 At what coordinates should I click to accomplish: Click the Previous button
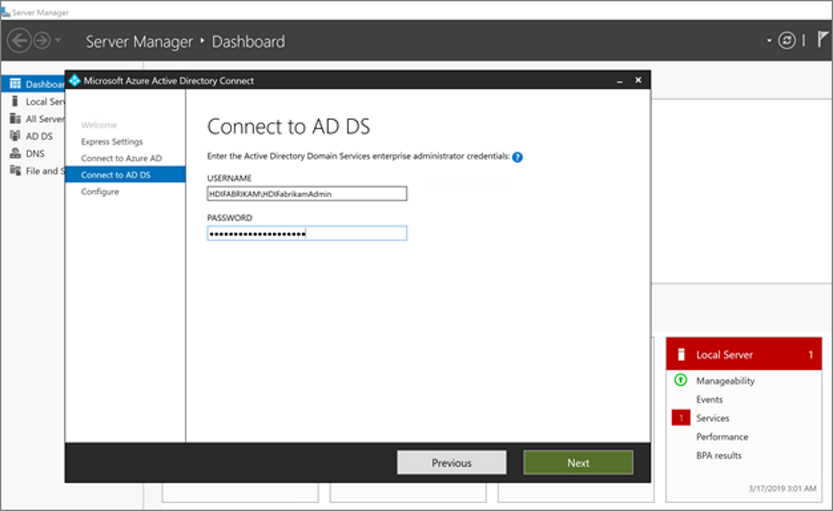452,463
